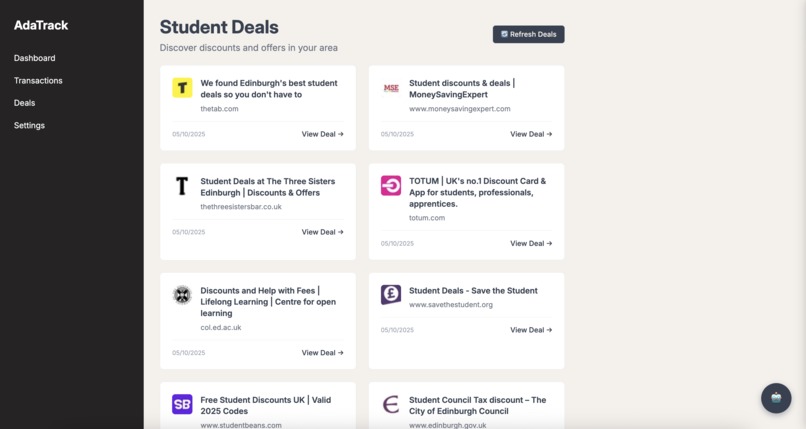Viewport: 806px width, 429px height.
Task: Go to Transactions in the sidebar
Action: click(38, 81)
